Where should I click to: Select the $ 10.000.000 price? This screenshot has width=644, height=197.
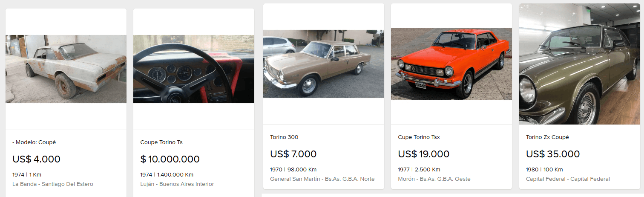170,159
